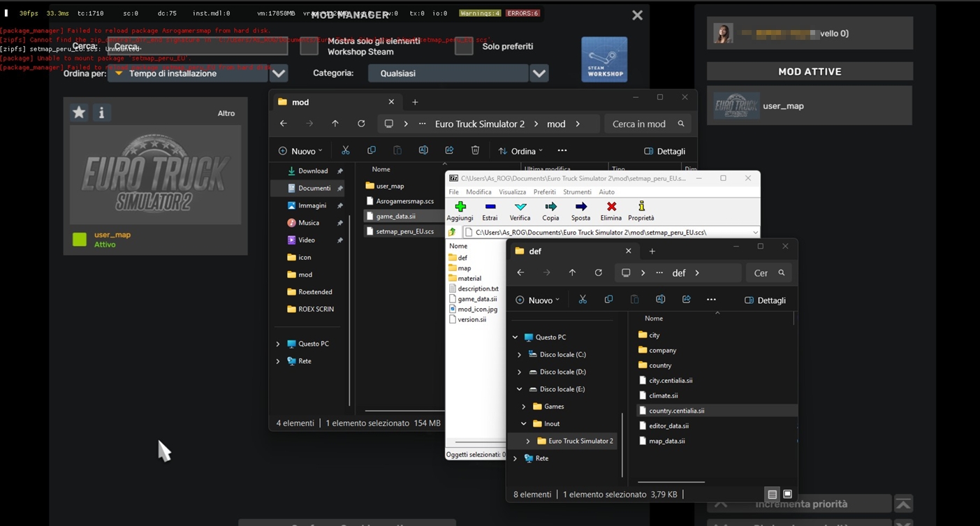This screenshot has width=980, height=526.
Task: Toggle green active box of user_map mod
Action: 80,240
